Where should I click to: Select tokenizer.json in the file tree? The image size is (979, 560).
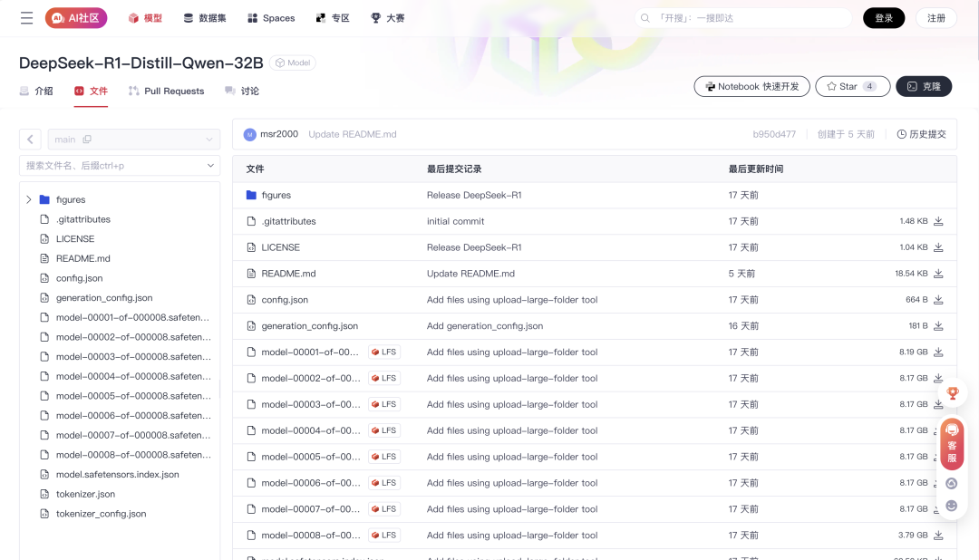tap(85, 494)
